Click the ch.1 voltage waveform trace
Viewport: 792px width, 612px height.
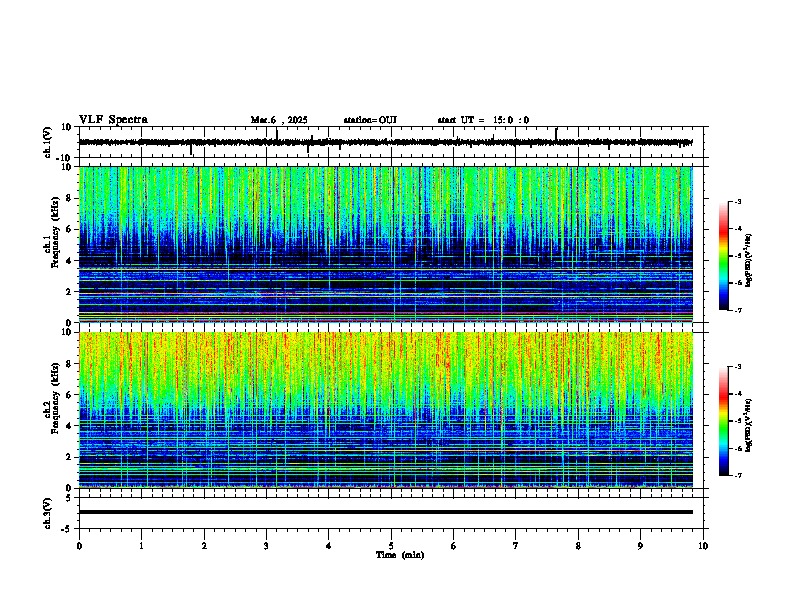pyautogui.click(x=385, y=142)
